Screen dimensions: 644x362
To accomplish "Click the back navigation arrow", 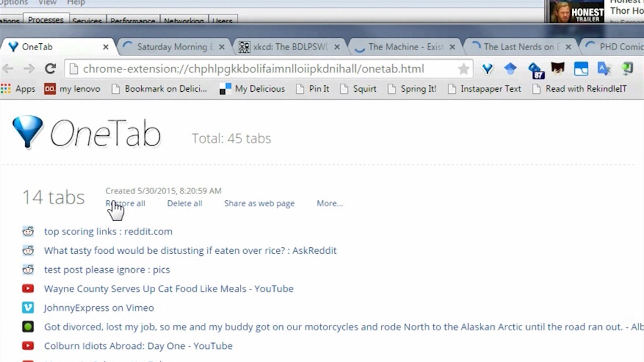I will [x=8, y=69].
